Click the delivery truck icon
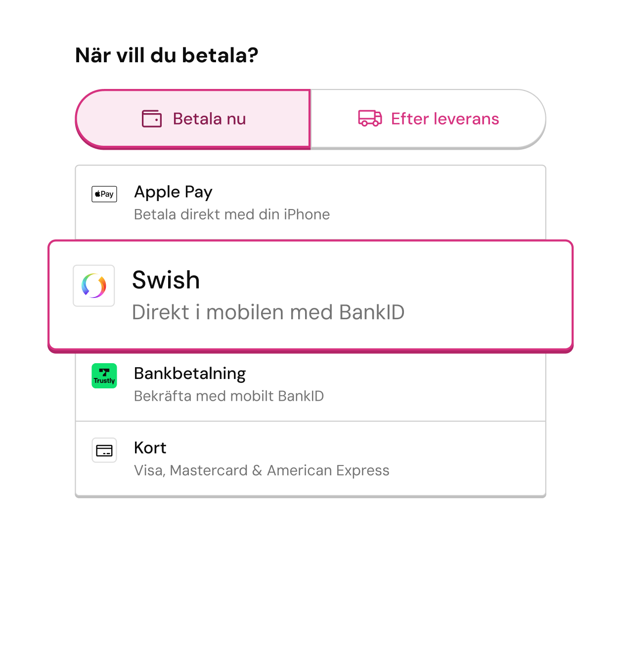This screenshot has height=672, width=623. tap(370, 119)
